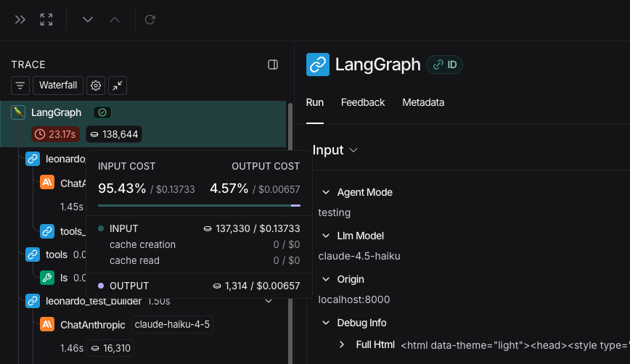Click the collapse-all arrows icon in trace
This screenshot has width=630, height=364.
coord(118,86)
